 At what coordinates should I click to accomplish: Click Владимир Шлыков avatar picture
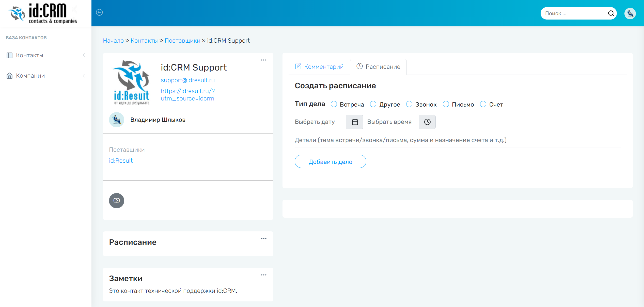point(117,120)
